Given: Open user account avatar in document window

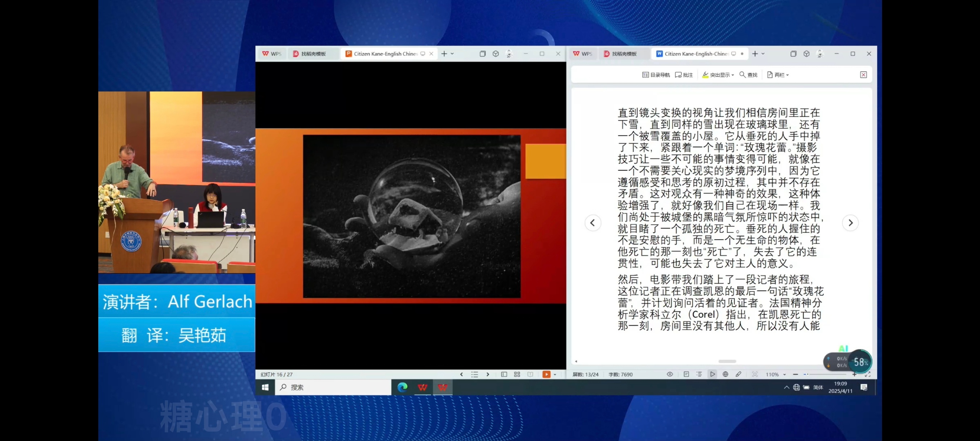Looking at the screenshot, I should [820, 53].
